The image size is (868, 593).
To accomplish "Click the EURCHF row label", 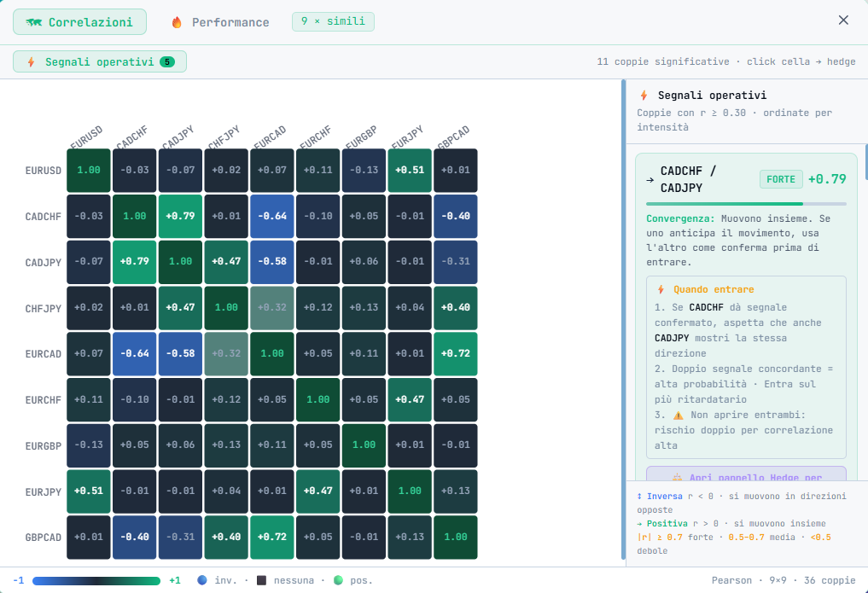I will 44,400.
